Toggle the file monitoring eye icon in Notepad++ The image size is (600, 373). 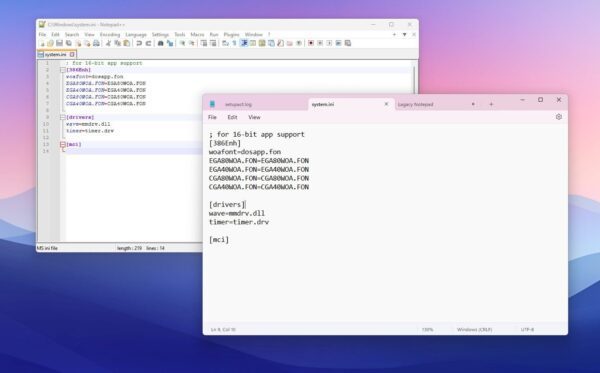click(x=299, y=43)
